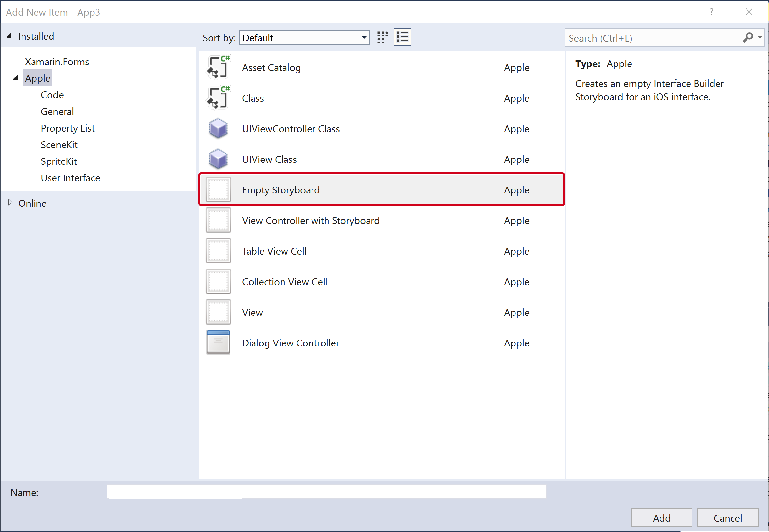Select the Dialog View Controller icon
The height and width of the screenshot is (532, 769).
click(x=219, y=342)
